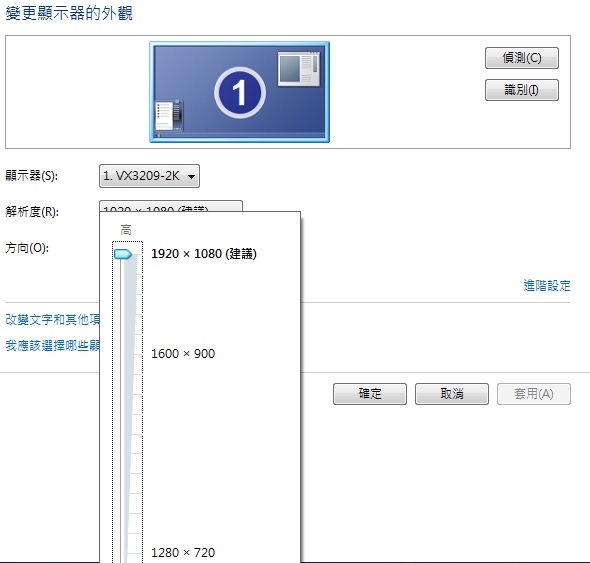This screenshot has width=590, height=563.
Task: Choose the 1600 × 900 resolution label
Action: coord(183,354)
